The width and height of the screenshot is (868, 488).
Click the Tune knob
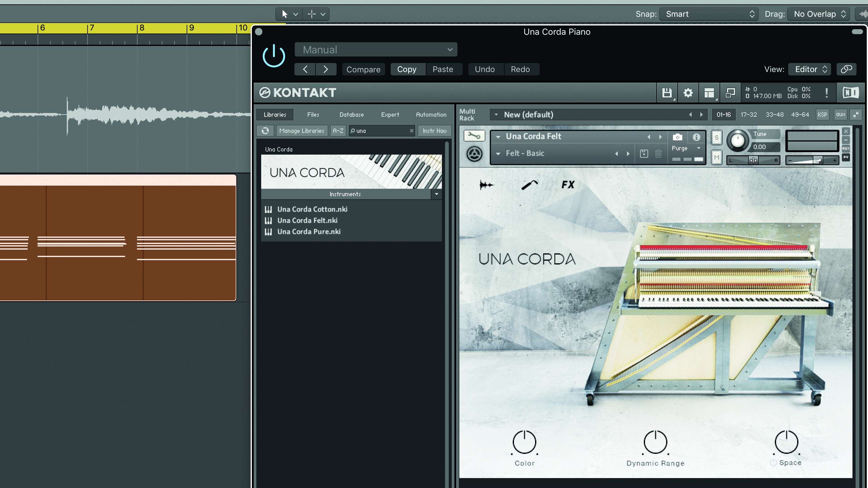pos(737,140)
